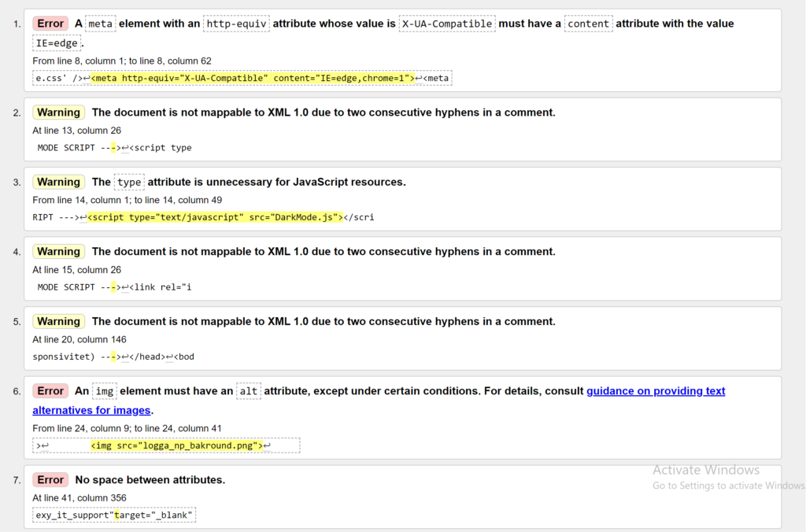The width and height of the screenshot is (806, 532).
Task: Click the exy_it_support target=_blank extract
Action: pyautogui.click(x=114, y=515)
